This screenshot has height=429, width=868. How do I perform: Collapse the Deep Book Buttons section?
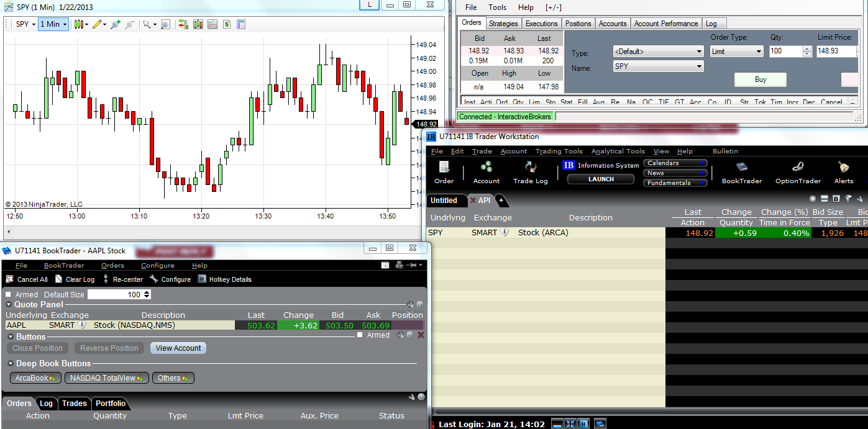pyautogui.click(x=11, y=364)
